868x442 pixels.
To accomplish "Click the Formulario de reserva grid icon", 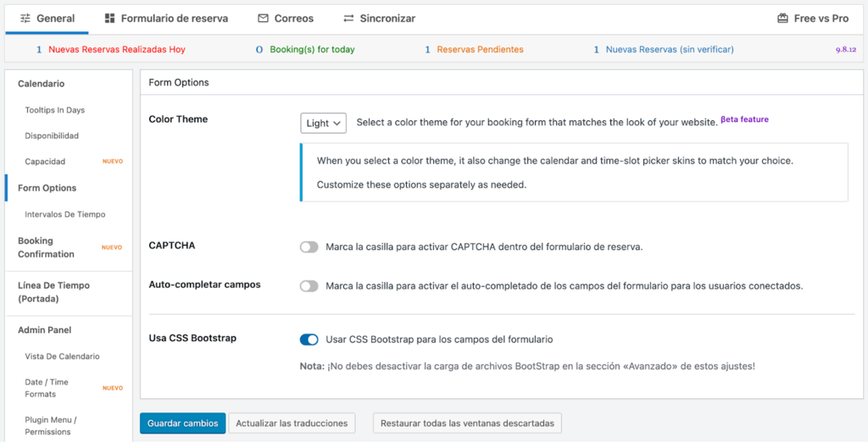I will [109, 18].
